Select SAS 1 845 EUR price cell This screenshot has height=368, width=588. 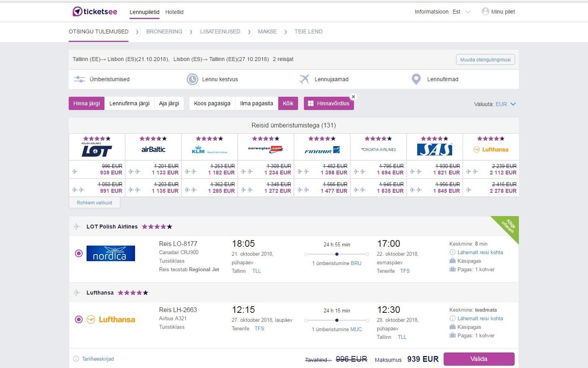(435, 188)
